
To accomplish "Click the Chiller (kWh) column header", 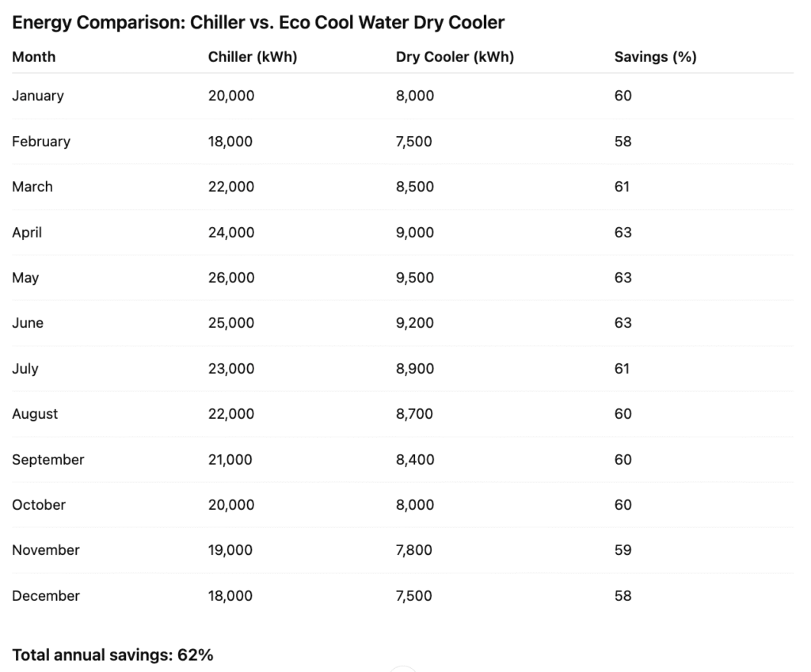I will pos(253,57).
